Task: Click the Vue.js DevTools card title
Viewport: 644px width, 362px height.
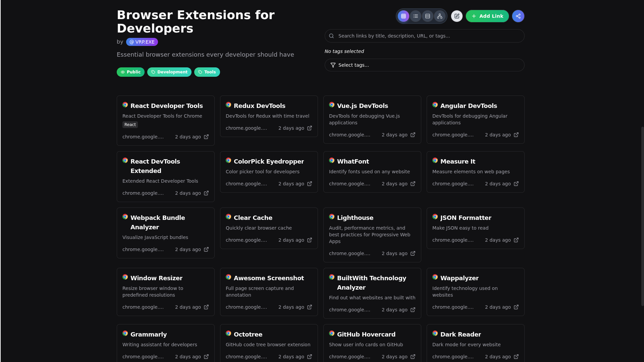Action: (363, 106)
